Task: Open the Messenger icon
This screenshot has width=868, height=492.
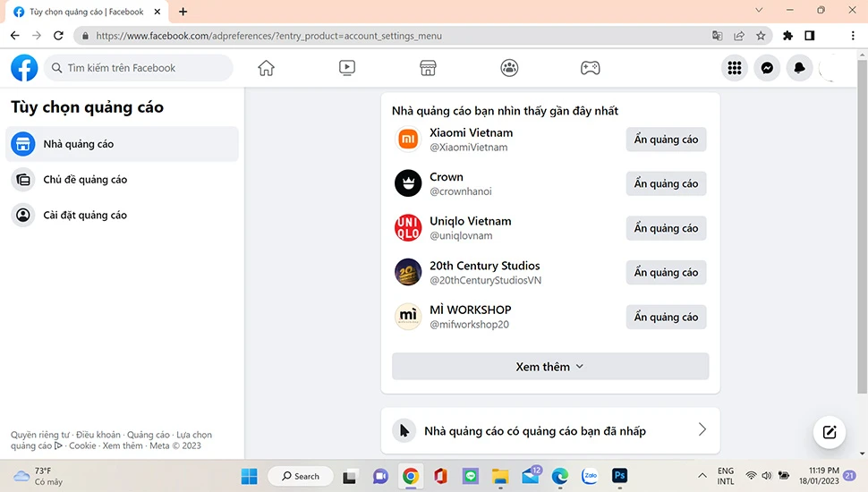Action: 767,68
